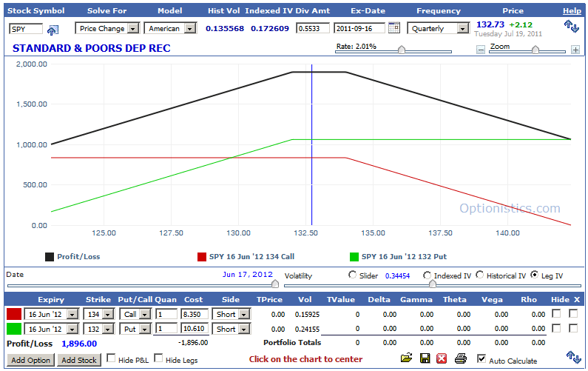
Task: Open saved strategy folder icon
Action: click(x=406, y=358)
